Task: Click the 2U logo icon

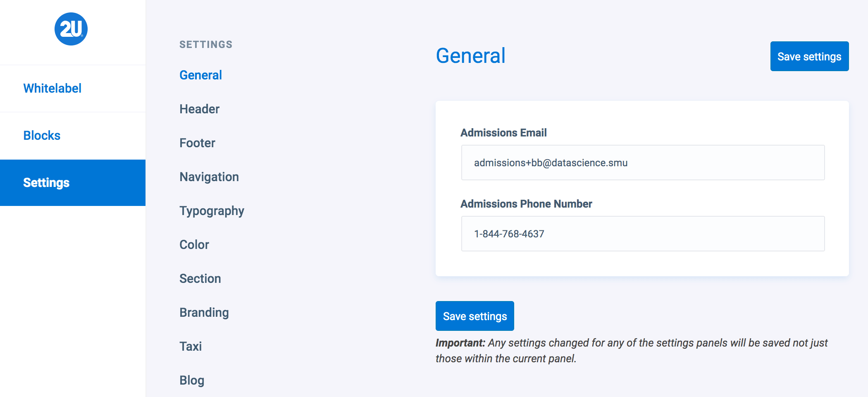Action: pyautogui.click(x=71, y=29)
